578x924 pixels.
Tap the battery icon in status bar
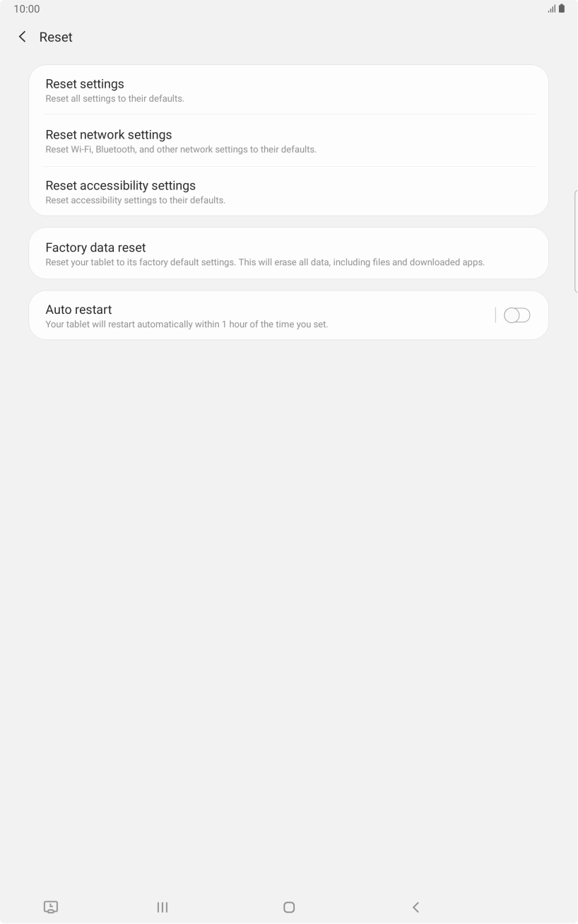coord(562,8)
